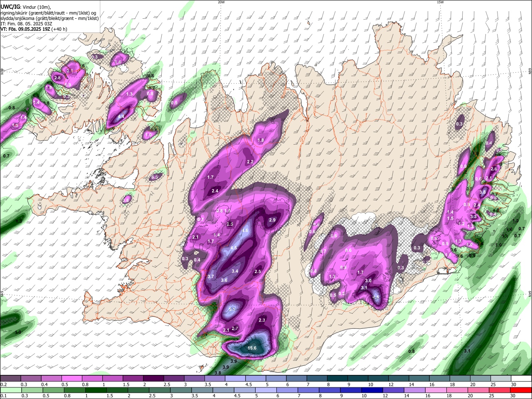Click the 2.2 value label
Screen dimensions: 532x399
[x=250, y=162]
